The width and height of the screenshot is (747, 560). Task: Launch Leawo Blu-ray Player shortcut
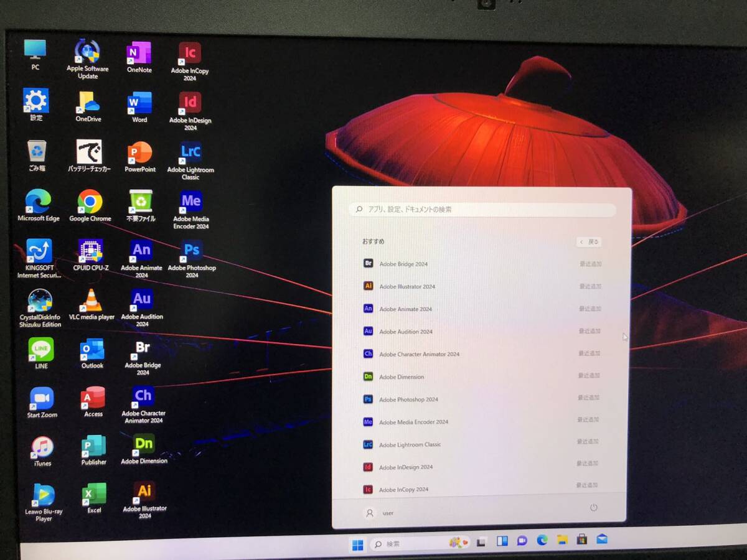(x=44, y=503)
